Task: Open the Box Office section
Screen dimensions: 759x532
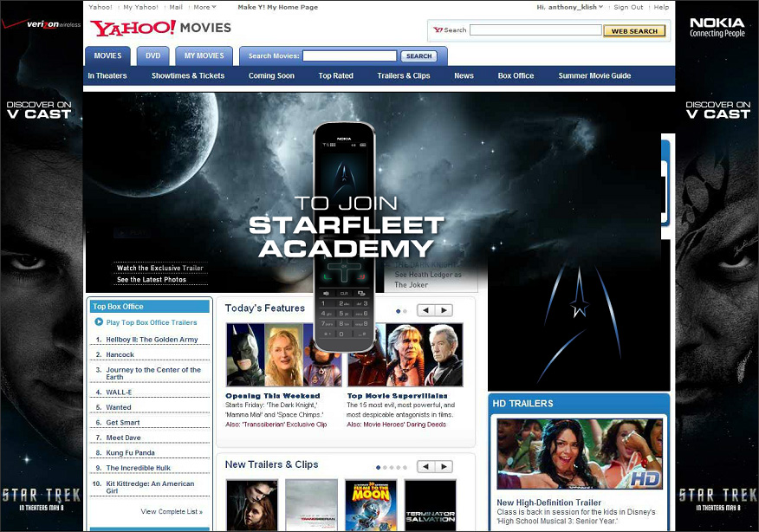Action: click(516, 76)
